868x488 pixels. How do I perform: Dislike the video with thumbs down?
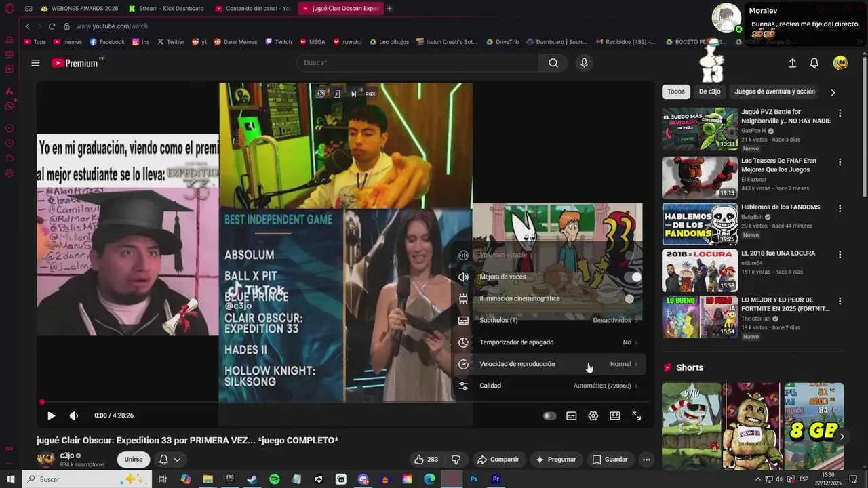point(456,460)
